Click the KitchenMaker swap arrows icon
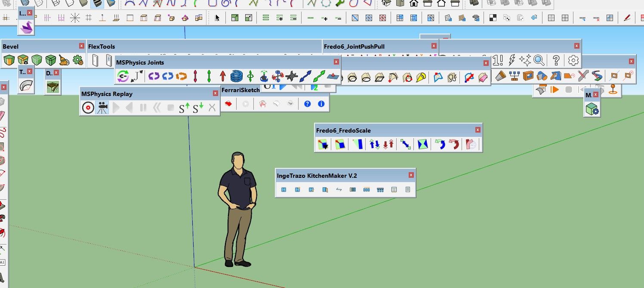Image resolution: width=644 pixels, height=288 pixels. 339,189
